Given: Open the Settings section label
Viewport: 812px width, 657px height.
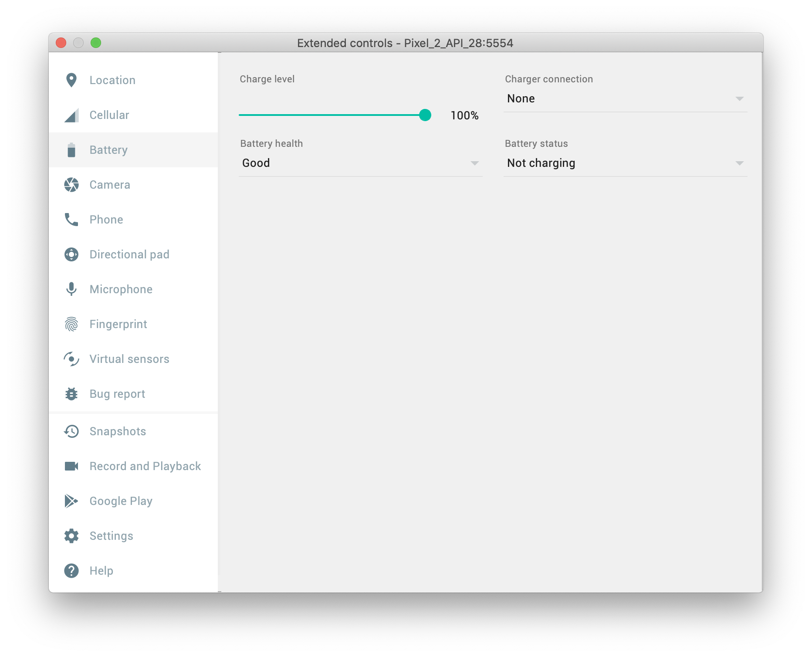Looking at the screenshot, I should 112,536.
